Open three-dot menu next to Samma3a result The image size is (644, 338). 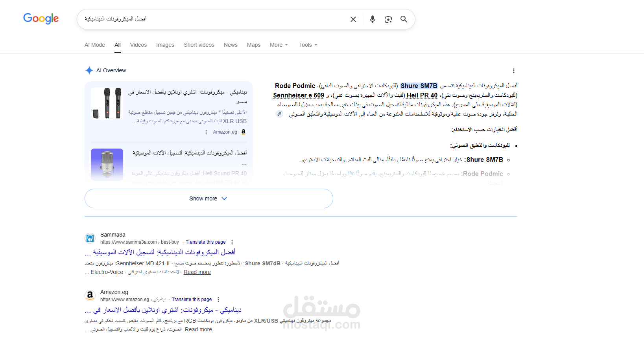point(232,242)
